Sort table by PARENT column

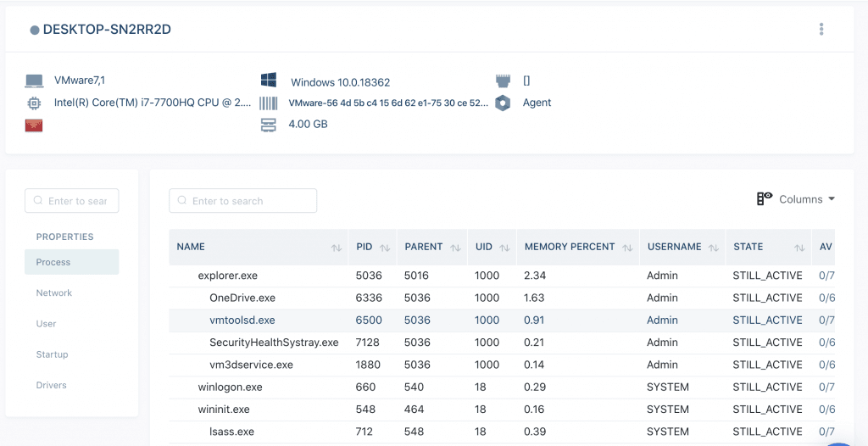tap(455, 248)
